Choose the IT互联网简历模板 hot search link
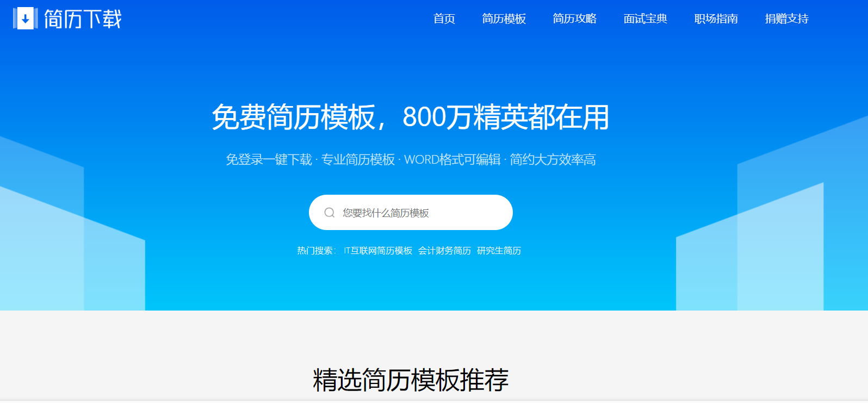This screenshot has width=868, height=403. click(x=378, y=251)
